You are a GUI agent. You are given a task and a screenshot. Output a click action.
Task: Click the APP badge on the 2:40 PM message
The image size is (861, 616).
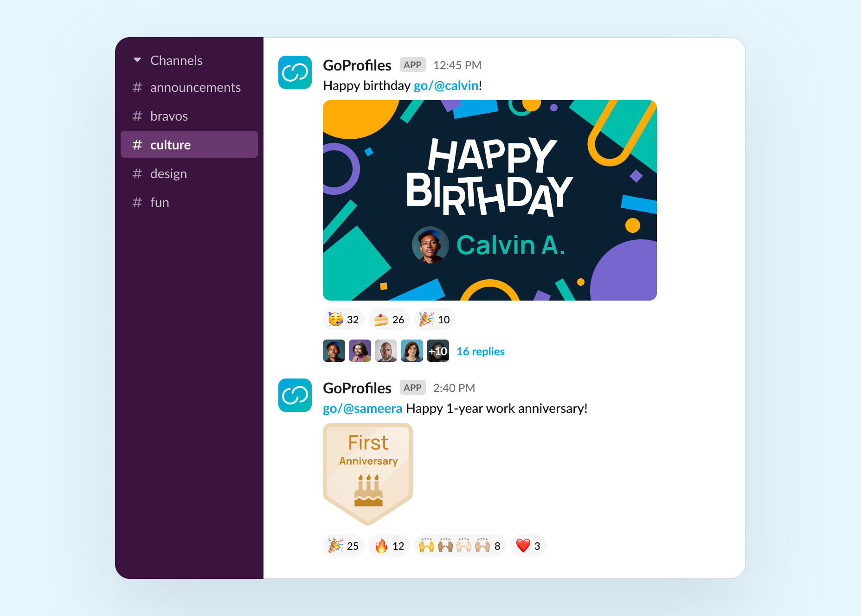412,388
